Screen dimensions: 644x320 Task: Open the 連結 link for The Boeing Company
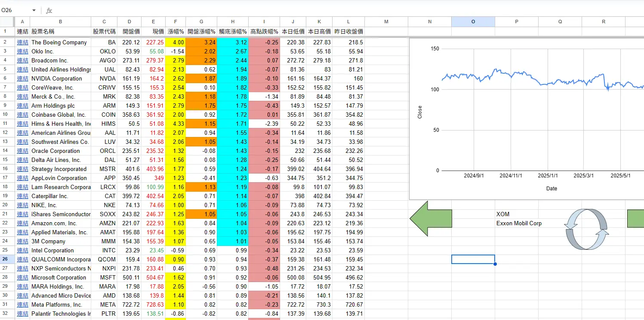point(22,42)
